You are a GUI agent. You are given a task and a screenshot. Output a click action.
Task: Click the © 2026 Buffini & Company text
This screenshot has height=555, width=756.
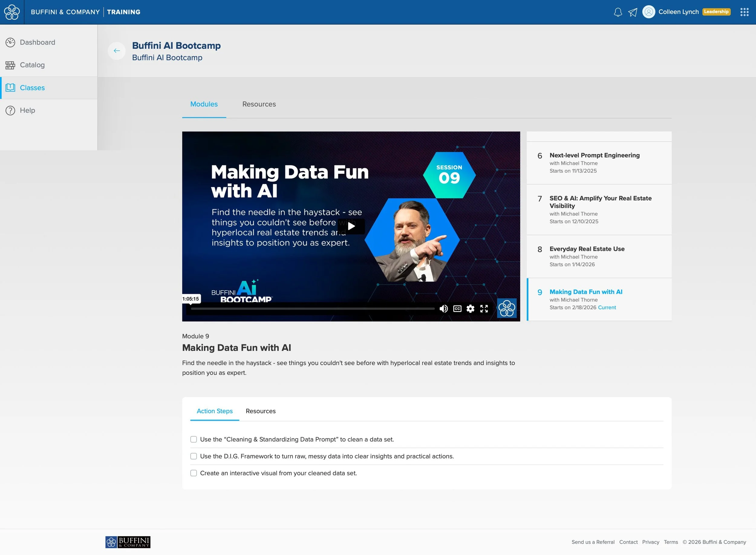pyautogui.click(x=714, y=542)
